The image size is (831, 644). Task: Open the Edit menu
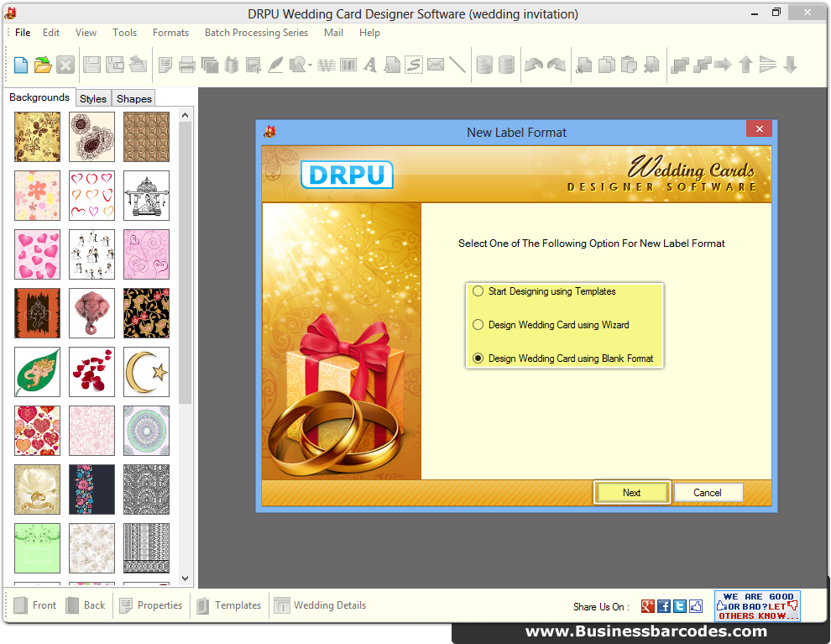[x=51, y=33]
